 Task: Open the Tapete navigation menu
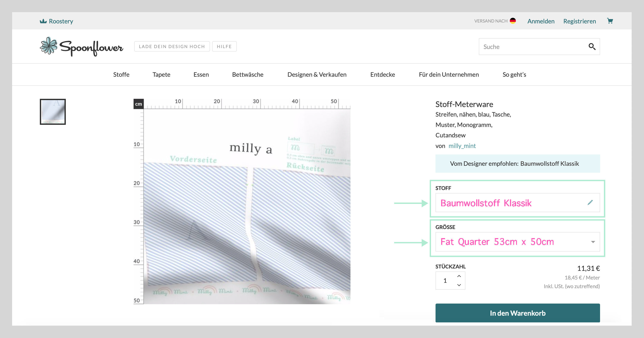pos(161,75)
